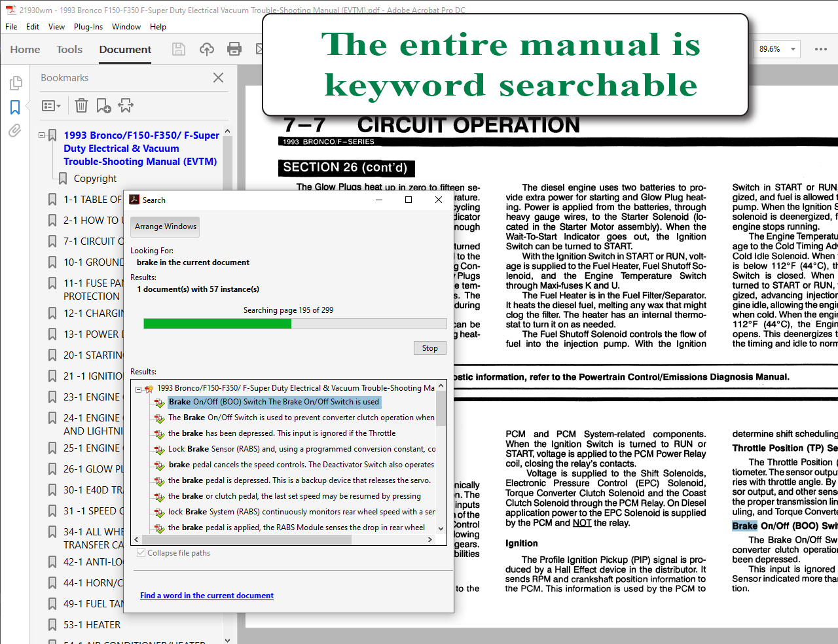This screenshot has width=838, height=644.
Task: Open the 12-1 CHARGING bookmark
Action: 93,313
